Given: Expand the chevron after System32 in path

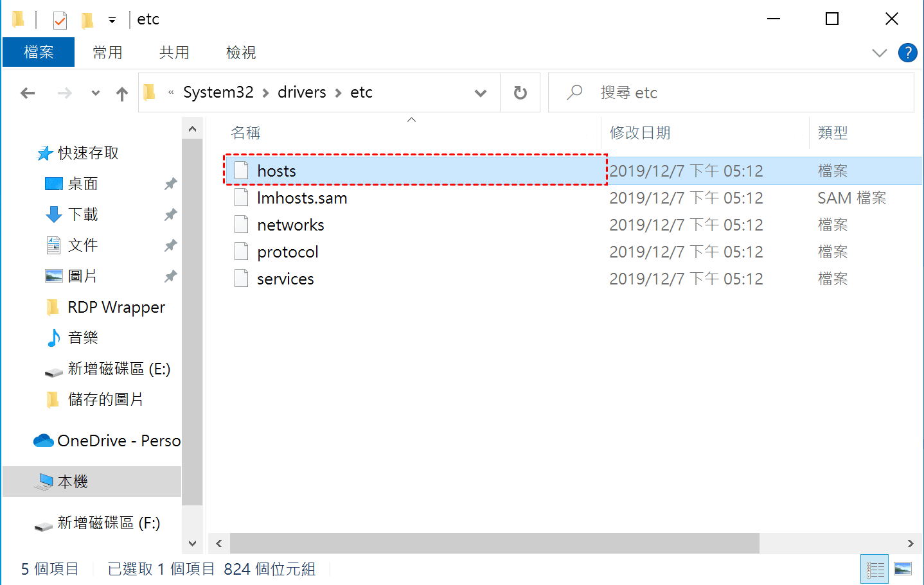Looking at the screenshot, I should tap(265, 93).
